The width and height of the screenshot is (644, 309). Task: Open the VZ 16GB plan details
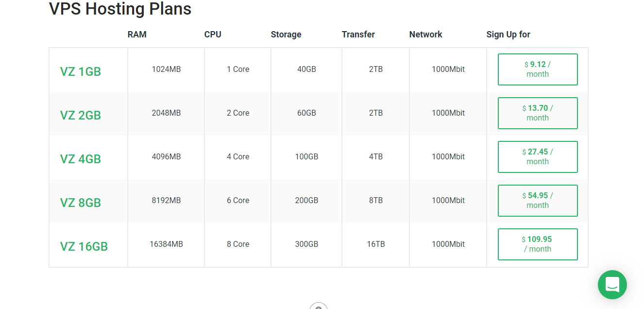83,246
